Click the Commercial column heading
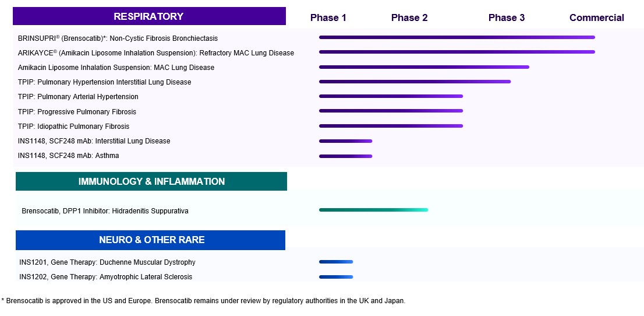 [596, 17]
